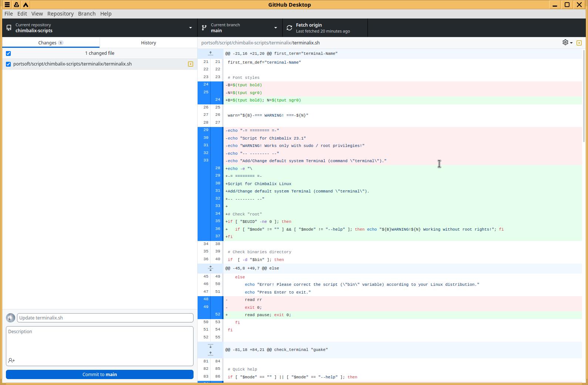
Task: Open the Repository menu
Action: tap(60, 14)
